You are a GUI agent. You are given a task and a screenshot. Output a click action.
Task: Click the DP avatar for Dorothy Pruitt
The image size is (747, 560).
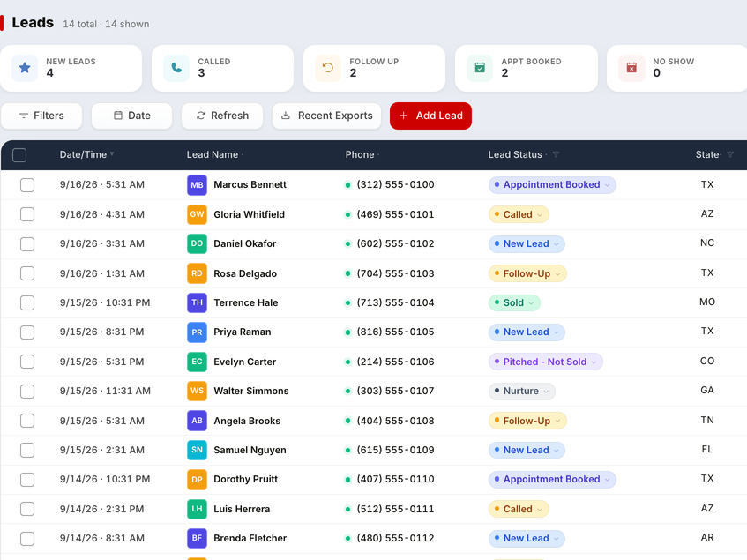(197, 480)
